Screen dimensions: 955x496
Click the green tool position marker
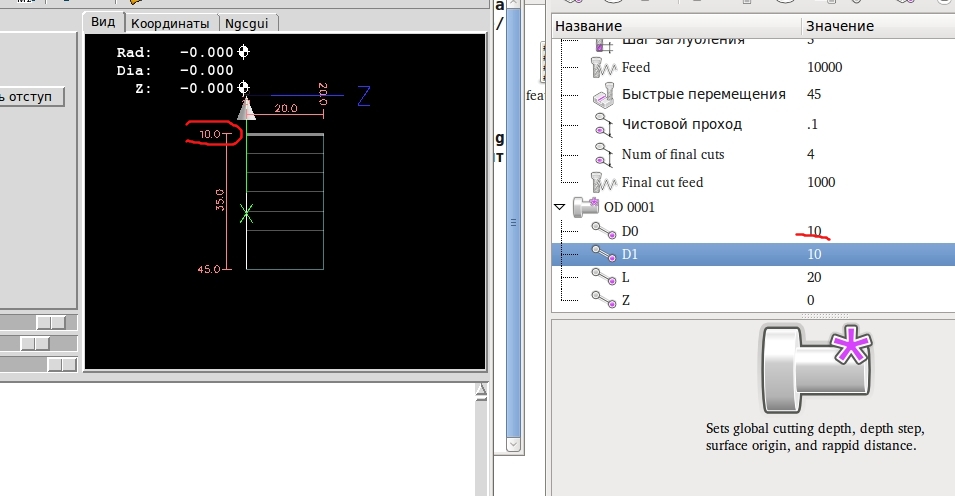[x=246, y=214]
